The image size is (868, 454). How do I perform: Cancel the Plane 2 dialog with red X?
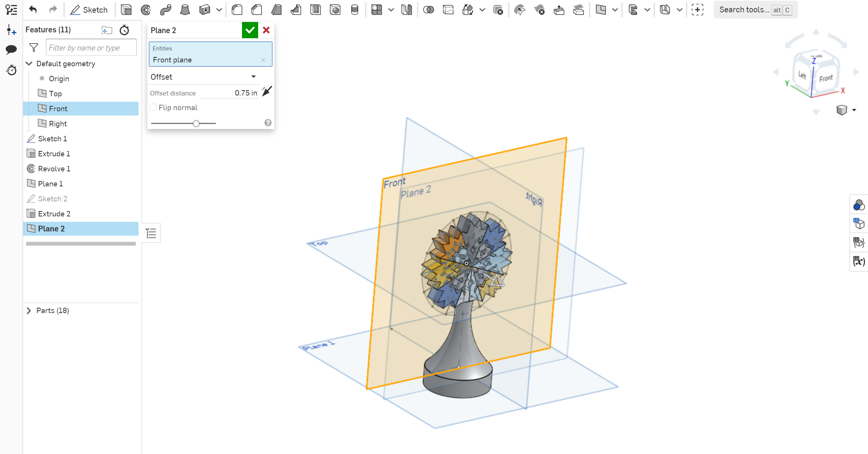coord(266,30)
